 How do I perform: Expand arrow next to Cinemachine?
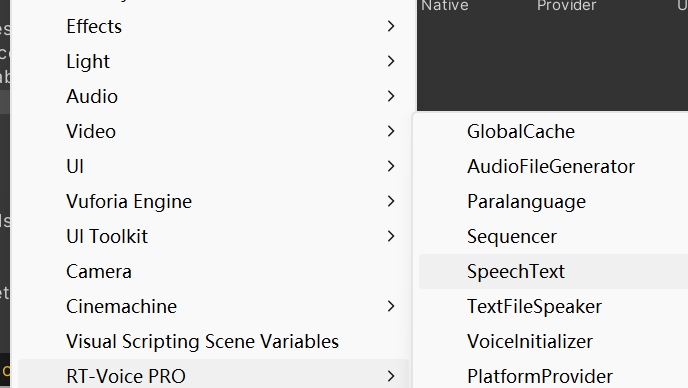tap(391, 306)
